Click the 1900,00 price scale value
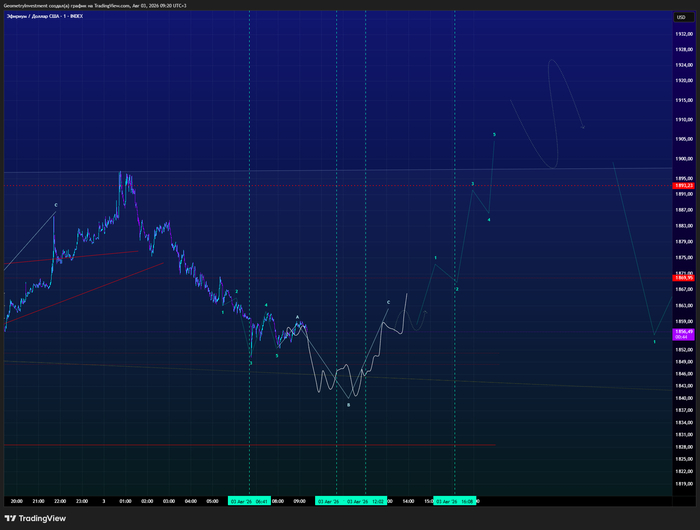 [683, 159]
